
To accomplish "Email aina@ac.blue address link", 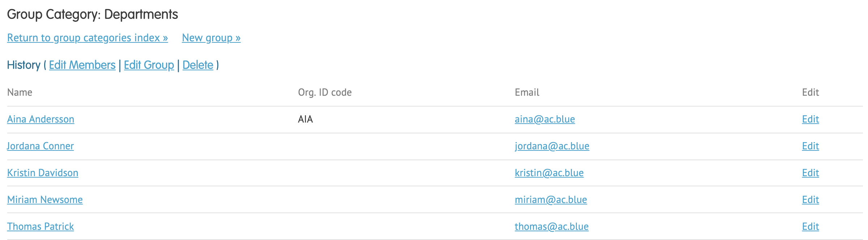I will pos(544,119).
